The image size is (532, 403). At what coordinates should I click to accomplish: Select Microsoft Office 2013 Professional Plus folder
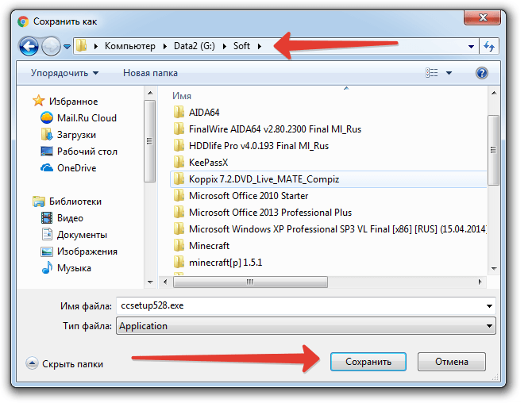pyautogui.click(x=270, y=213)
